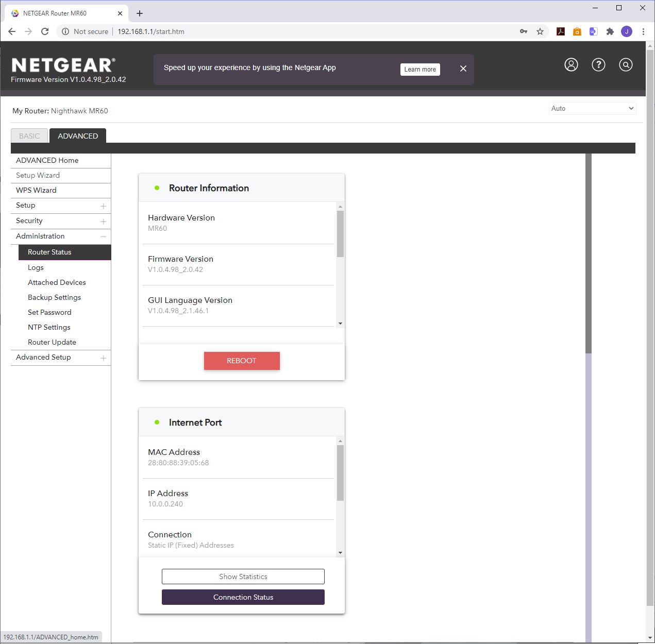
Task: Open the Amazon Assistant extension icon
Action: pos(577,31)
